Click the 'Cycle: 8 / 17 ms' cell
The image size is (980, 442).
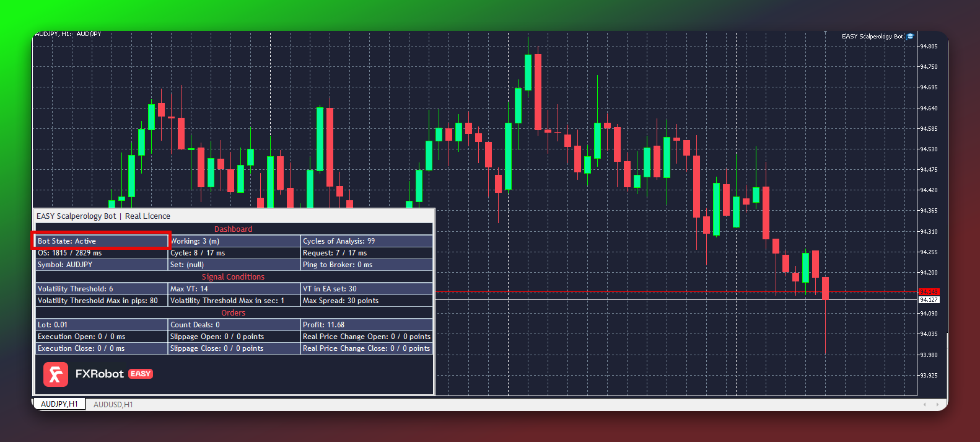point(234,253)
